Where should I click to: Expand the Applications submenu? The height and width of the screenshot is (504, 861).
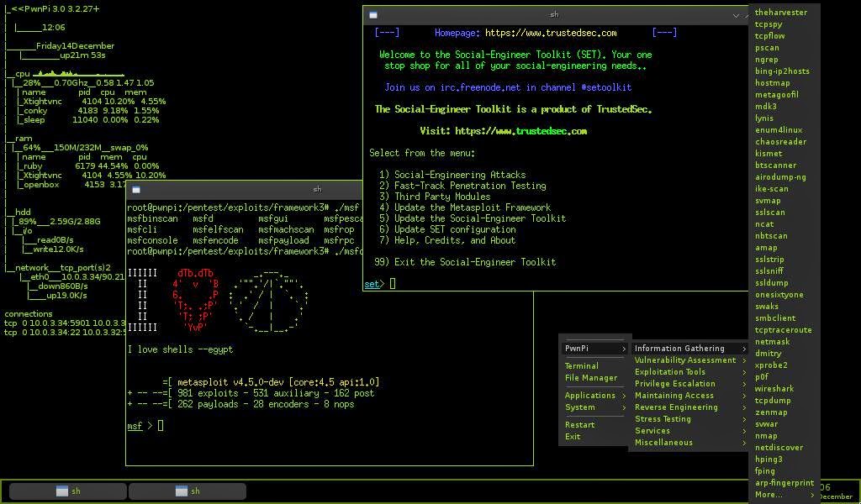pyautogui.click(x=594, y=395)
